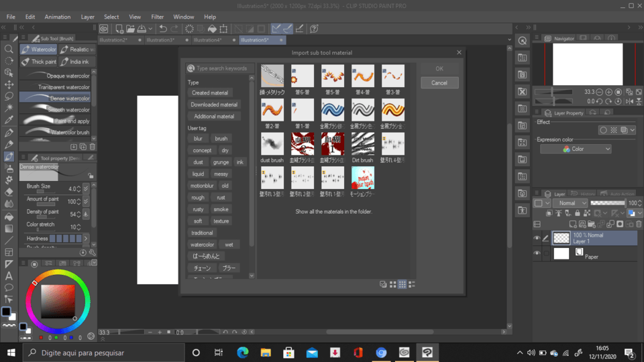Select the Fill bucket tool

(9, 217)
